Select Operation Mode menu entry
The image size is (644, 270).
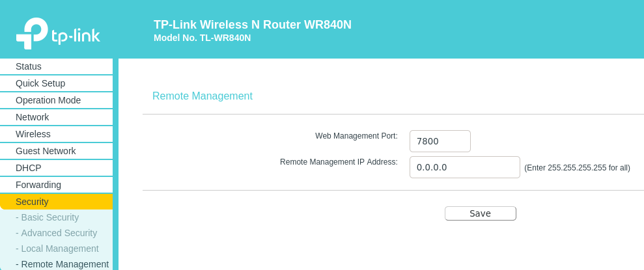tap(48, 100)
